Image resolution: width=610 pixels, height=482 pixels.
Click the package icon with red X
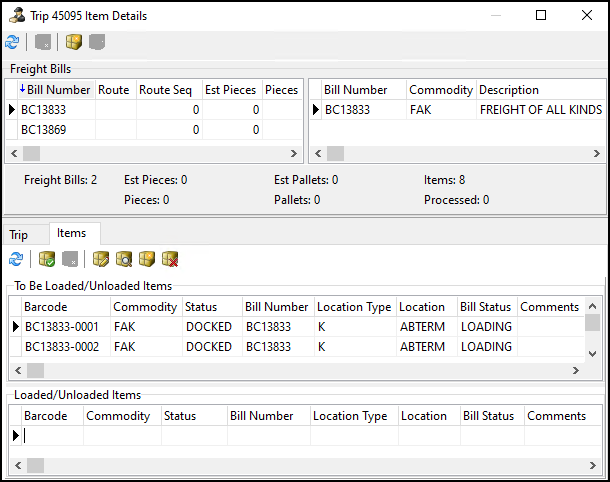tap(170, 259)
